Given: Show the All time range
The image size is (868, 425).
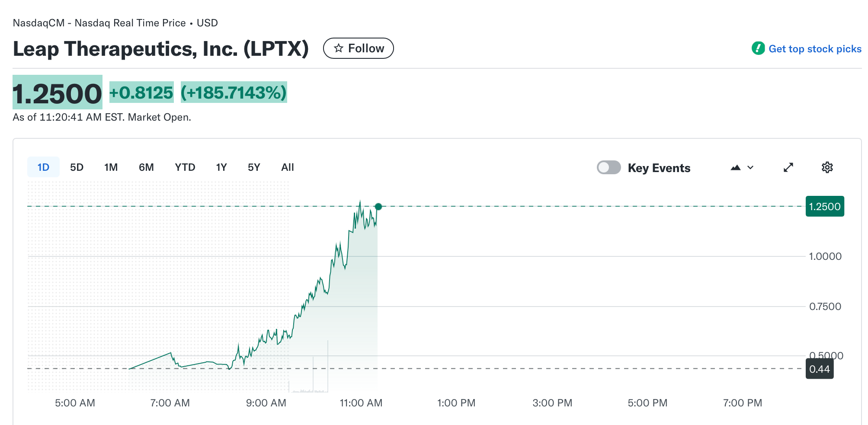Looking at the screenshot, I should pyautogui.click(x=287, y=167).
